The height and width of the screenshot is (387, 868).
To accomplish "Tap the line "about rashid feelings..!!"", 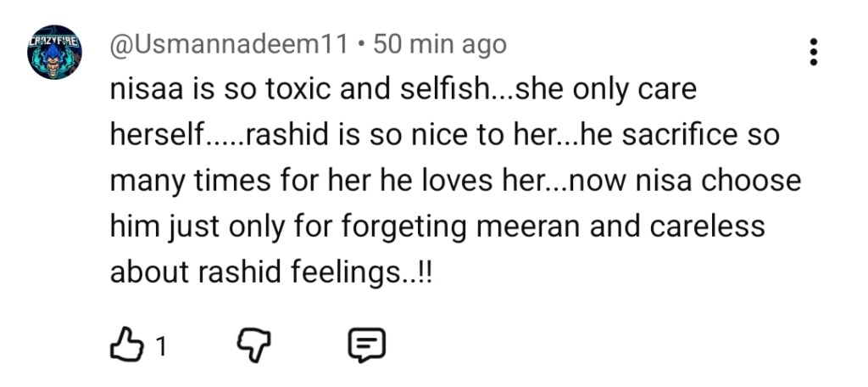I will (x=270, y=273).
